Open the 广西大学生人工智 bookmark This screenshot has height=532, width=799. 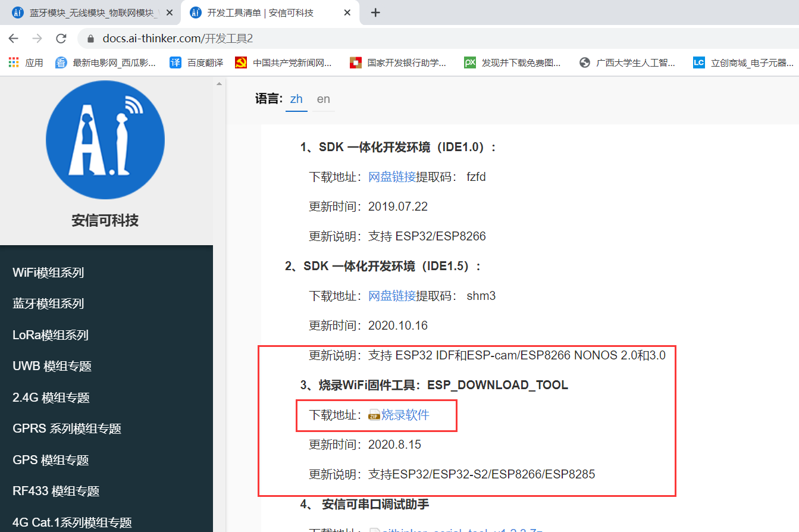pos(627,62)
